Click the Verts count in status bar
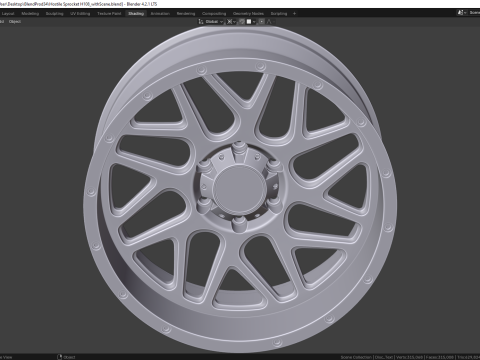480x360 pixels. tap(410, 357)
